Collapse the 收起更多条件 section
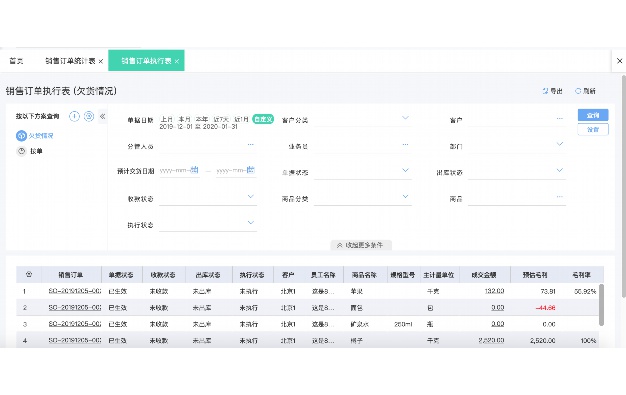Screen dimensions: 626x395 (x=361, y=245)
